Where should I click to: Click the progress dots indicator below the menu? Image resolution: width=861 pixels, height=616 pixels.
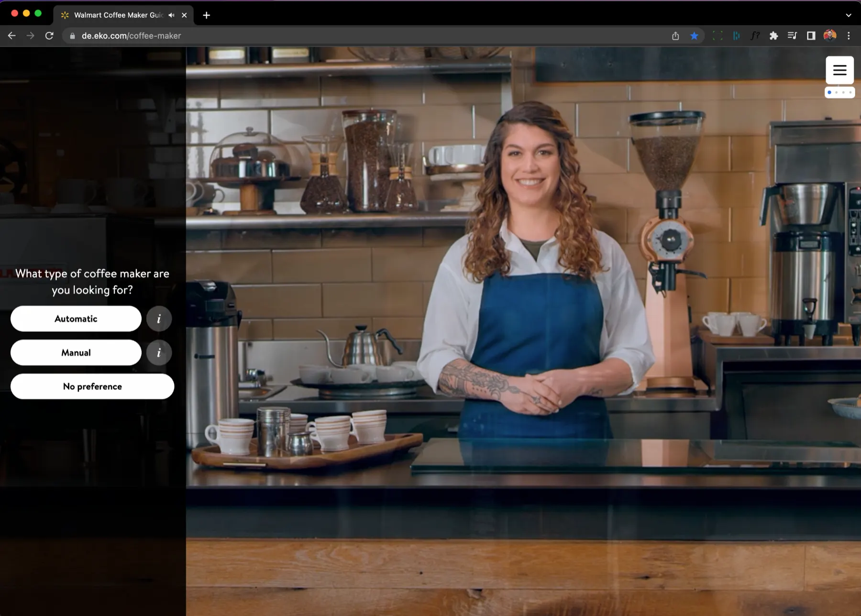839,92
